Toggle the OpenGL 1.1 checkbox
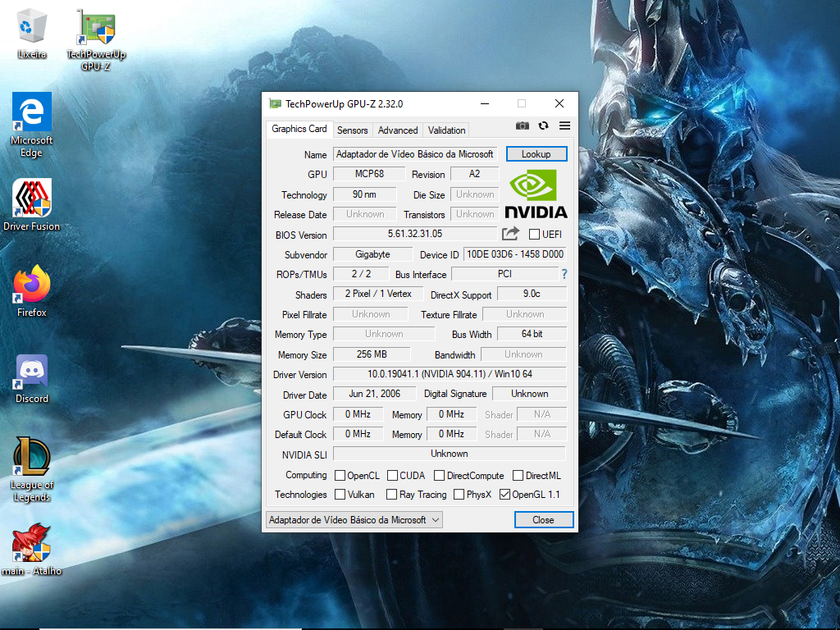This screenshot has width=840, height=630. click(504, 495)
